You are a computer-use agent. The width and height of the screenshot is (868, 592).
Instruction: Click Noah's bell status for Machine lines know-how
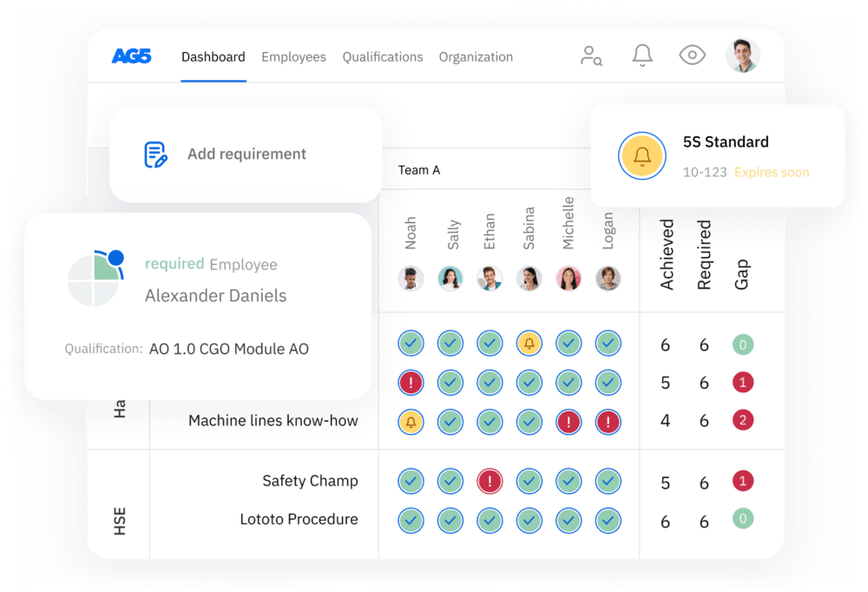pyautogui.click(x=411, y=422)
